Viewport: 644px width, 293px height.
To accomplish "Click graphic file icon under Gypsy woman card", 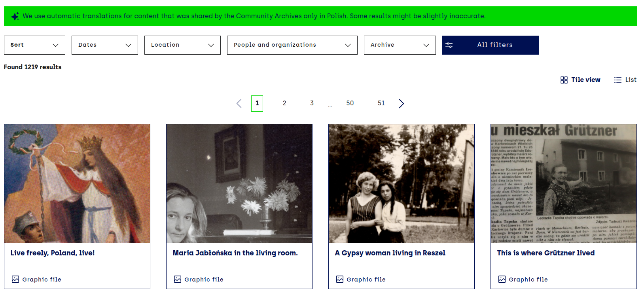I will pyautogui.click(x=340, y=279).
